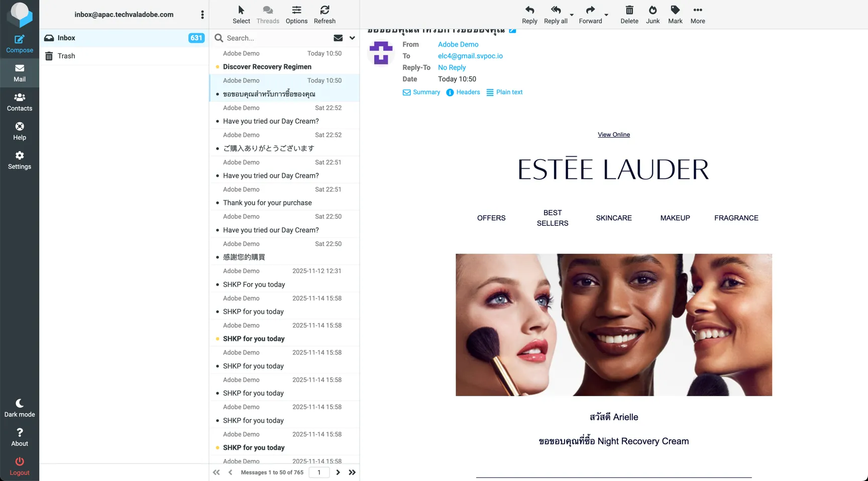
Task: Mark the message as Junk
Action: (x=653, y=15)
